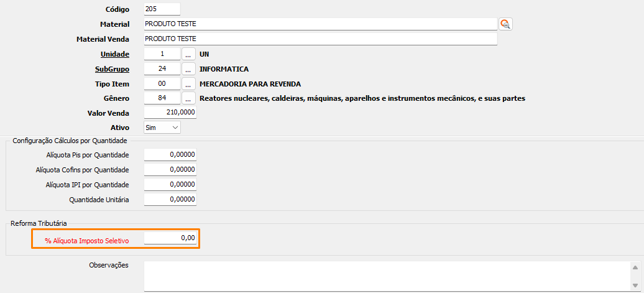
Task: Expand the Ativo dropdown
Action: pos(162,128)
